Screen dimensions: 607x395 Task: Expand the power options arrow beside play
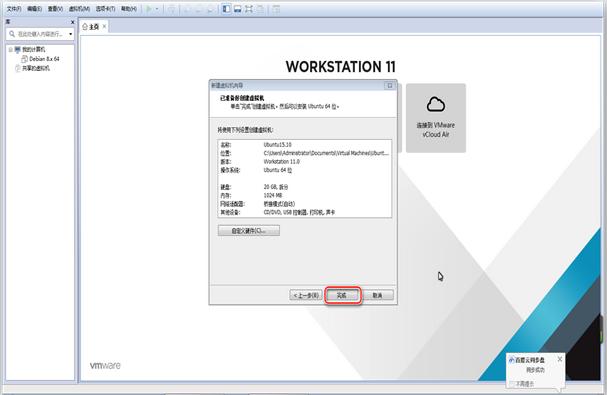click(x=157, y=9)
